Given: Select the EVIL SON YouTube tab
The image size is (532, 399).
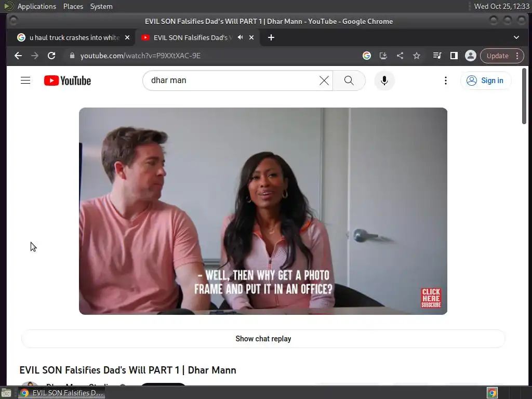Looking at the screenshot, I should [x=193, y=37].
